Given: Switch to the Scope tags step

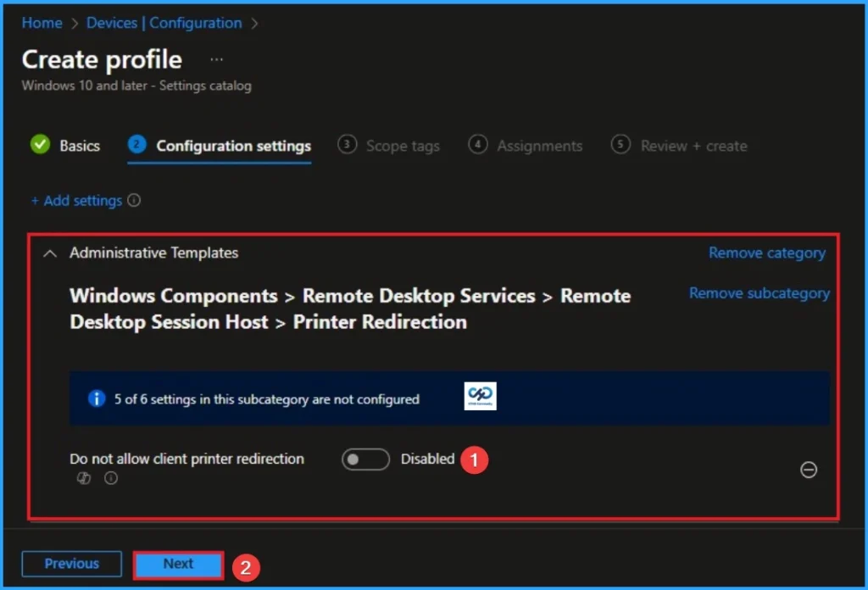Looking at the screenshot, I should coord(402,146).
